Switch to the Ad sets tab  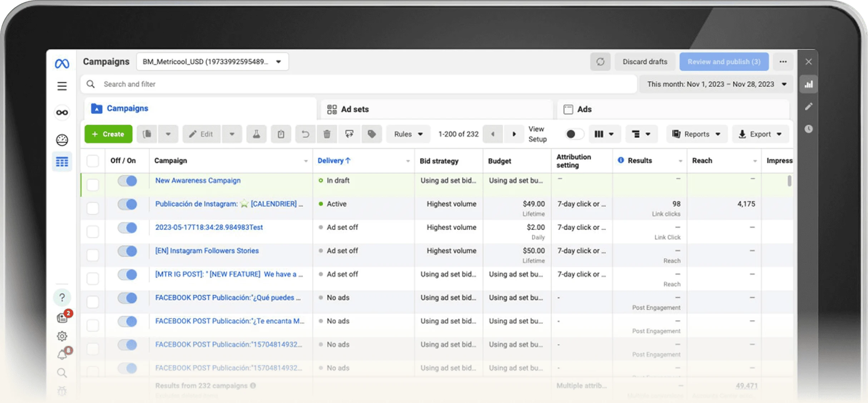(x=436, y=109)
